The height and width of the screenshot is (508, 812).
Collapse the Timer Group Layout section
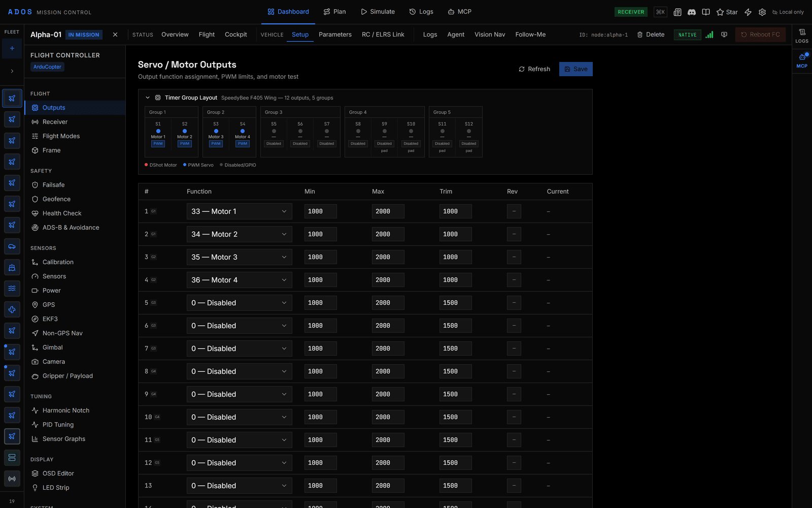click(x=148, y=98)
